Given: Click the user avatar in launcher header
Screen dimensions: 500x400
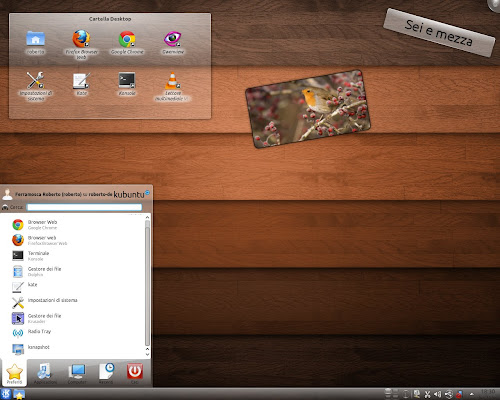Looking at the screenshot, I should click(7, 194).
